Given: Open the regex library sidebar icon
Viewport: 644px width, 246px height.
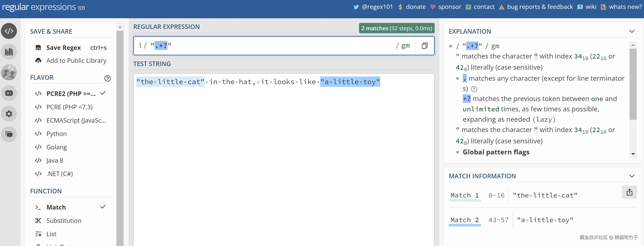Looking at the screenshot, I should (x=9, y=52).
